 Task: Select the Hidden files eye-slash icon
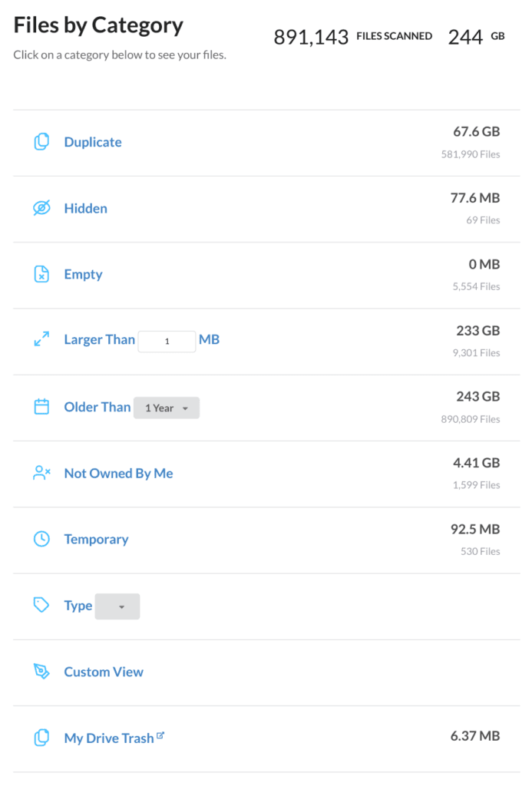[x=42, y=208]
